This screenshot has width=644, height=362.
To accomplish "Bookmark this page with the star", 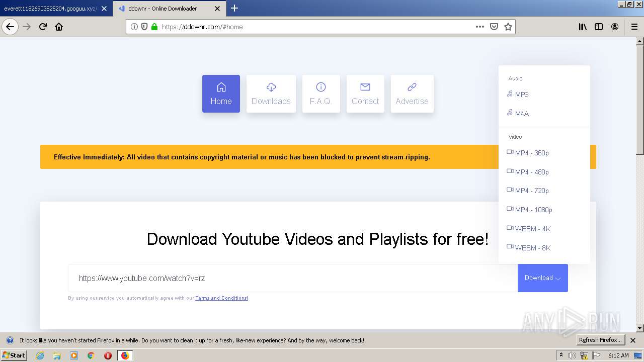I will pos(508,27).
